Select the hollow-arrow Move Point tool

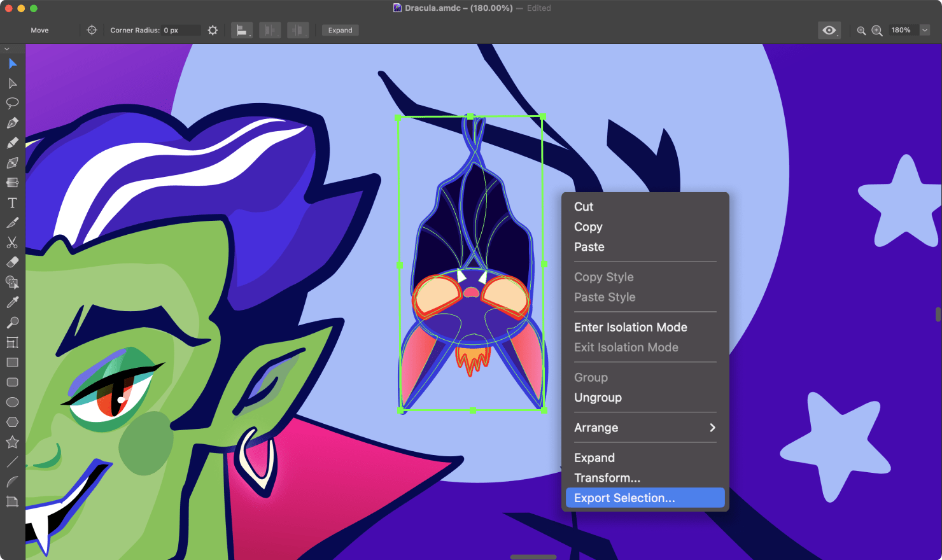click(x=12, y=83)
